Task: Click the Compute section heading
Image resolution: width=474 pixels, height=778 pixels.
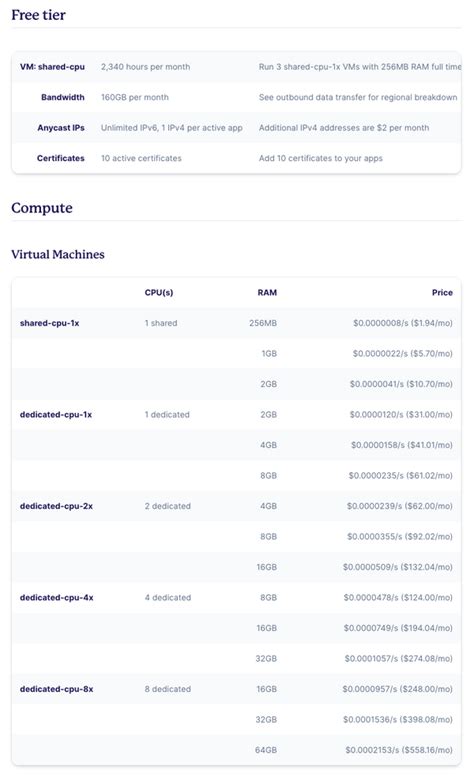Action: pos(42,207)
